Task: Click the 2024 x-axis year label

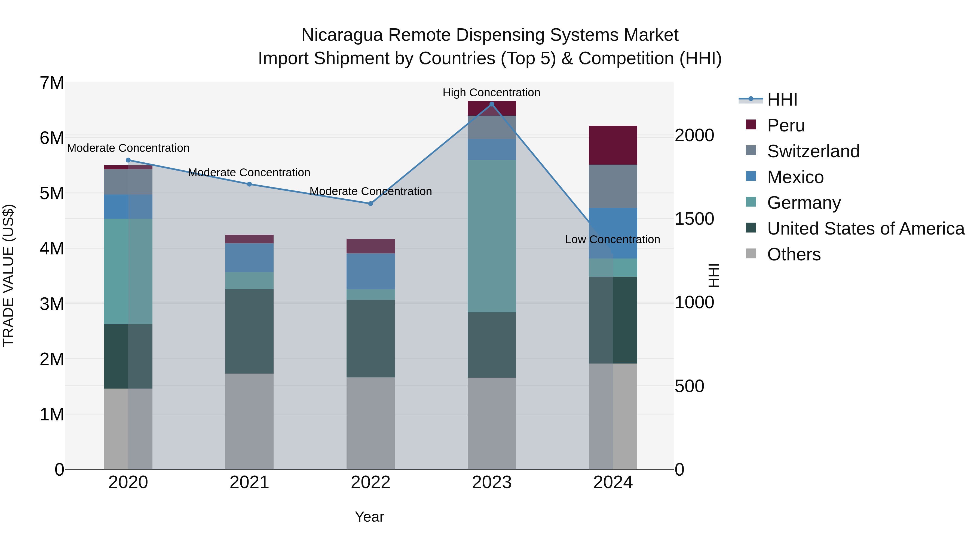Action: (x=613, y=482)
